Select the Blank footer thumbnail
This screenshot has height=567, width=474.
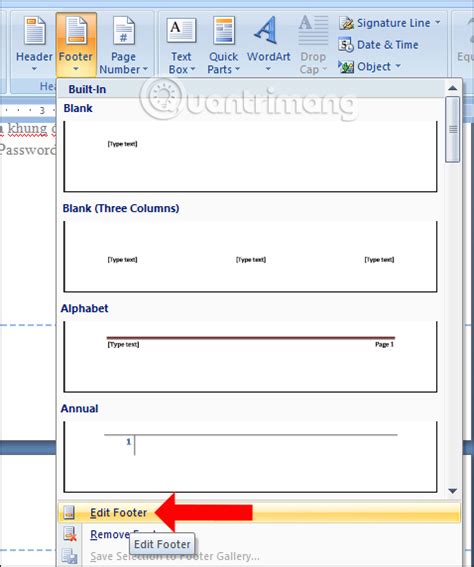(x=250, y=156)
